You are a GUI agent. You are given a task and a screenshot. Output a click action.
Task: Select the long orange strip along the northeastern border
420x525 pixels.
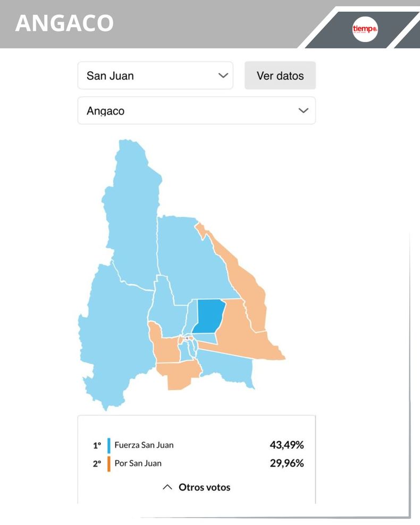245,282
